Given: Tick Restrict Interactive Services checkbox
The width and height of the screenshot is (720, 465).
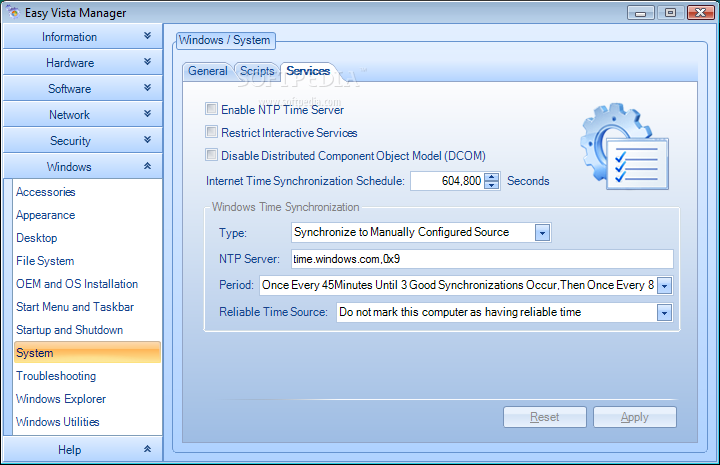Looking at the screenshot, I should pos(211,132).
